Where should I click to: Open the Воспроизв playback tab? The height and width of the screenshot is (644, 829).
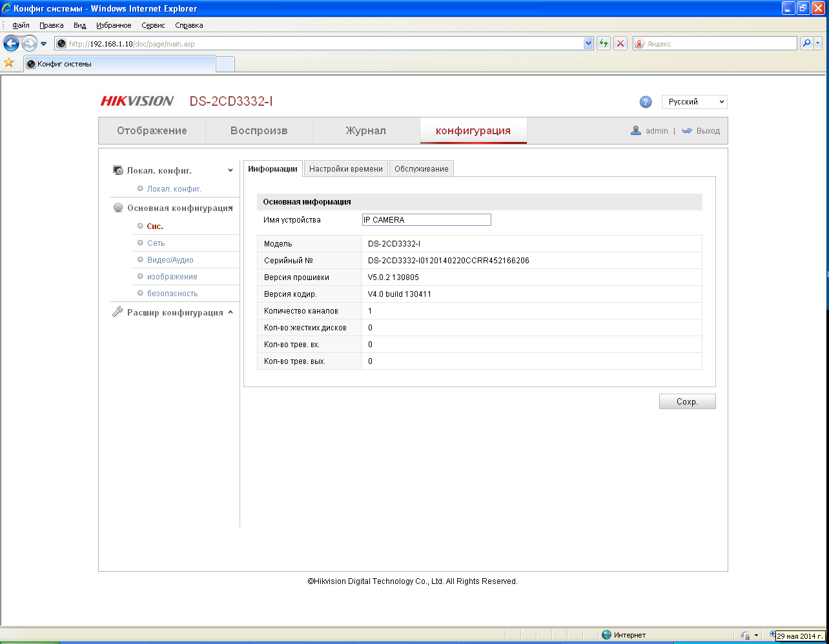pos(259,130)
